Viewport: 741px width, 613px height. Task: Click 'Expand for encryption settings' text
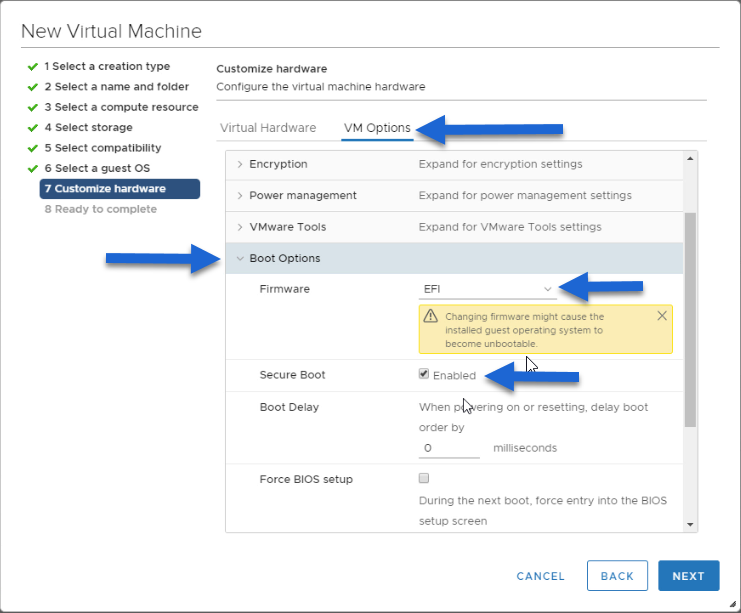click(500, 164)
